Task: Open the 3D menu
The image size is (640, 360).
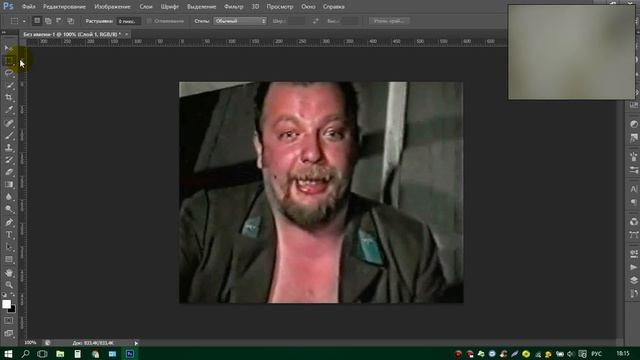Action: [x=255, y=7]
